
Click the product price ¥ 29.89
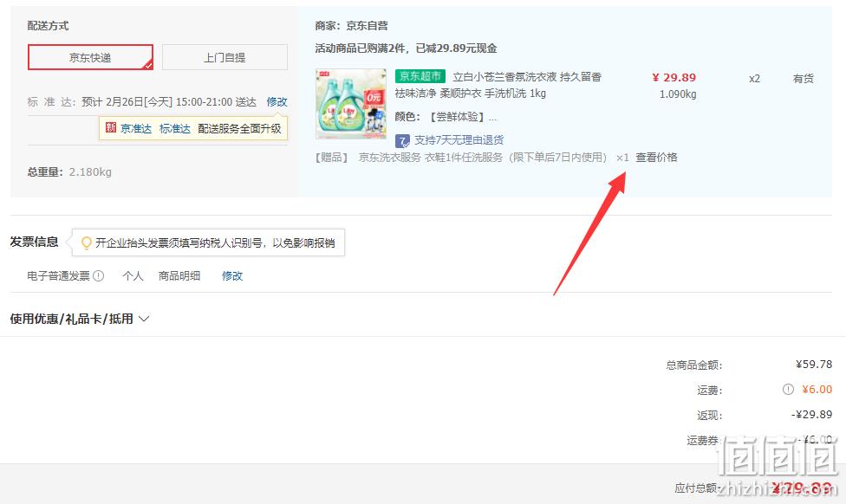(674, 78)
